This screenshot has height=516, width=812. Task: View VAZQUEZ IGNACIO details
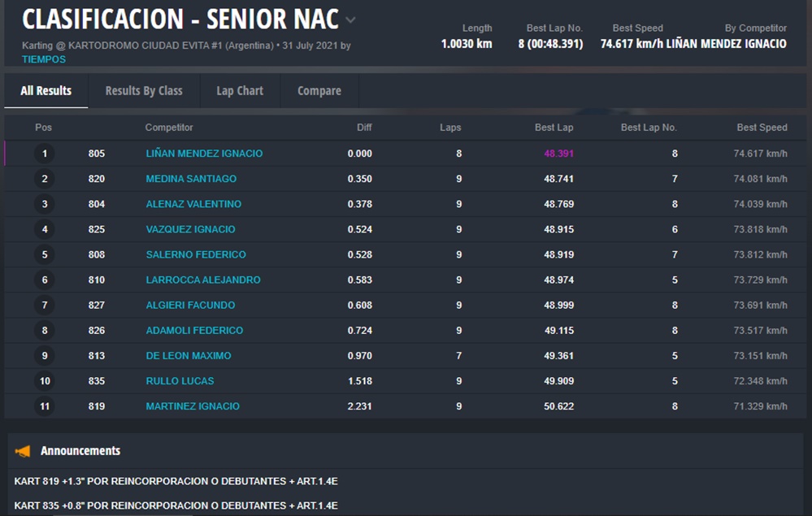click(190, 229)
